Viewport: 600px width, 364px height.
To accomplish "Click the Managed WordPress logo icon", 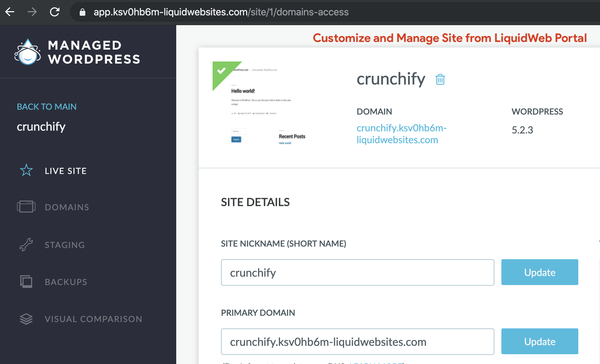I will tap(27, 52).
